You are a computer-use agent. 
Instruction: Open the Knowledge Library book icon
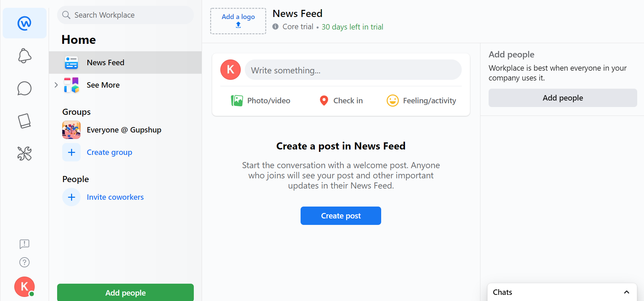(x=24, y=121)
